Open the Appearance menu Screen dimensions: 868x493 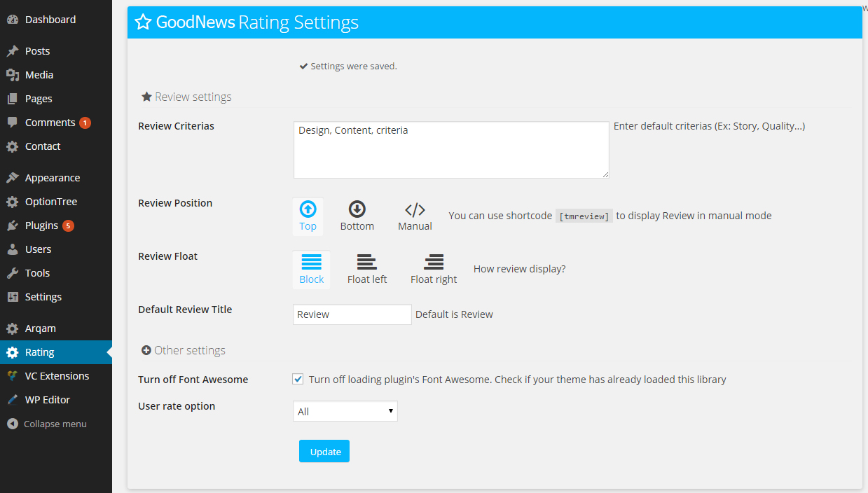coord(52,178)
